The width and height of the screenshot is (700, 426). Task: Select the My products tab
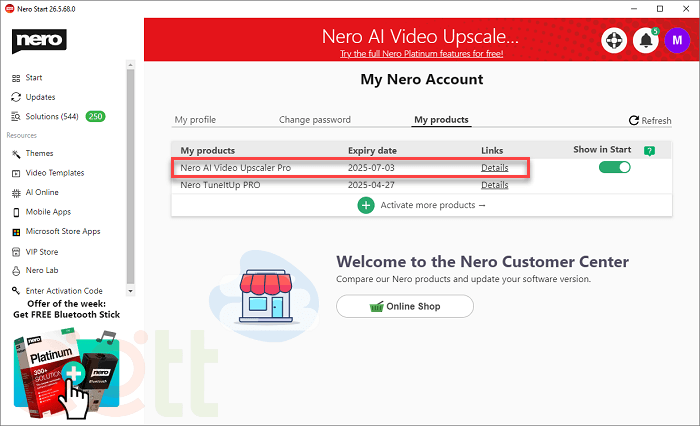point(441,120)
